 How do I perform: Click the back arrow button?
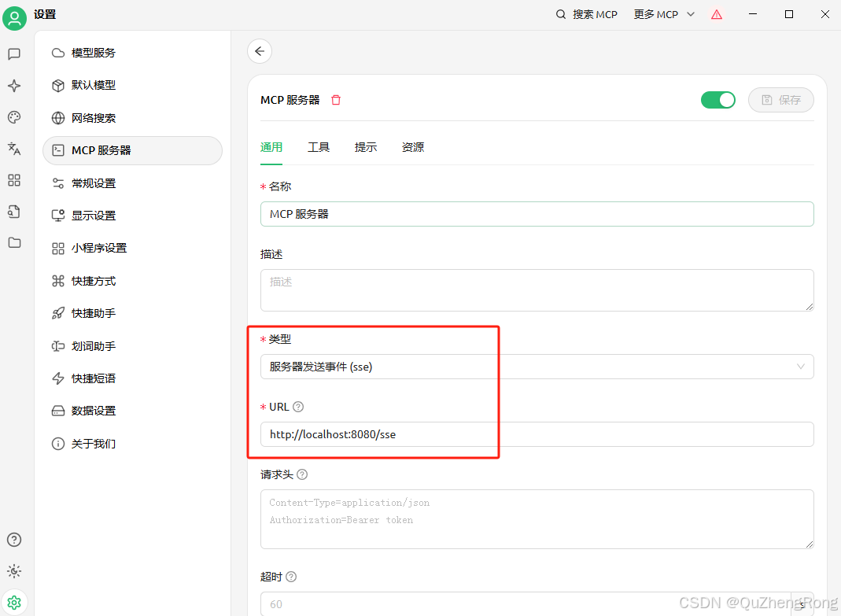[260, 51]
